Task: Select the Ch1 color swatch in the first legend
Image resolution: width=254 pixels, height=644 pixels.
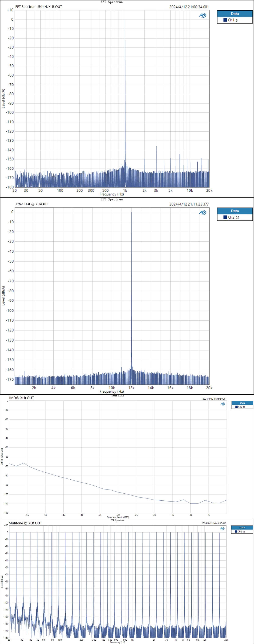Action: pyautogui.click(x=225, y=20)
